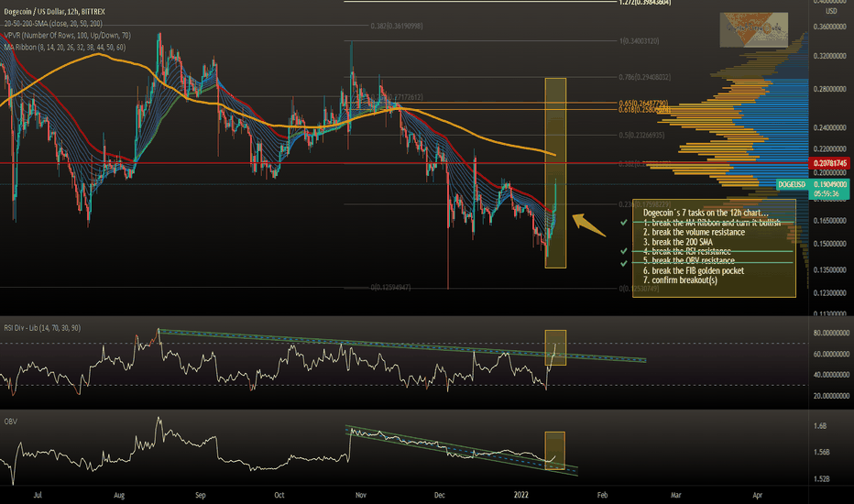Click the 0.32000000 price axis value
854x504 pixels.
[x=830, y=56]
